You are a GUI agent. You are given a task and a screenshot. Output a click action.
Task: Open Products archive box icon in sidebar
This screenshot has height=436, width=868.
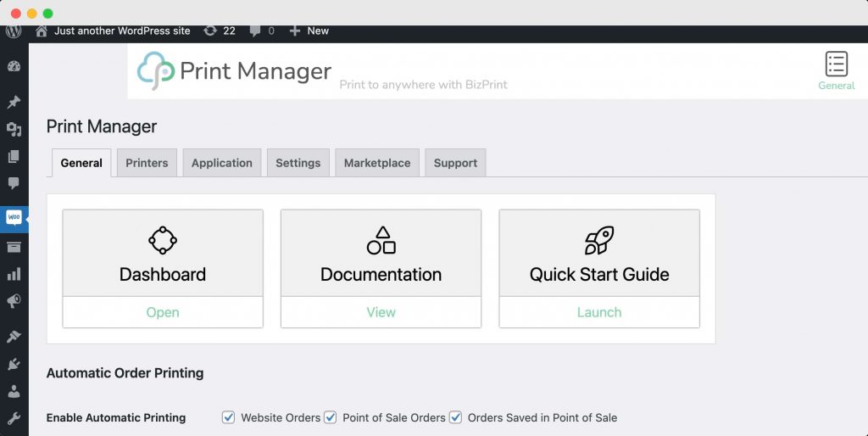click(x=14, y=247)
